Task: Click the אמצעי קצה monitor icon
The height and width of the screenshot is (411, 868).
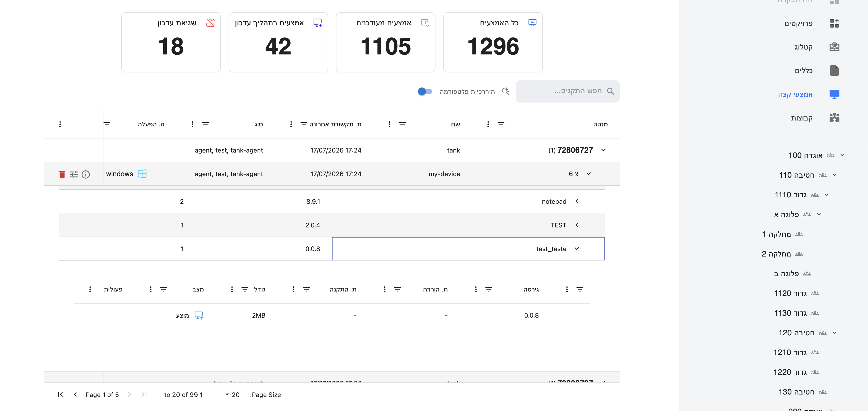Action: point(834,94)
